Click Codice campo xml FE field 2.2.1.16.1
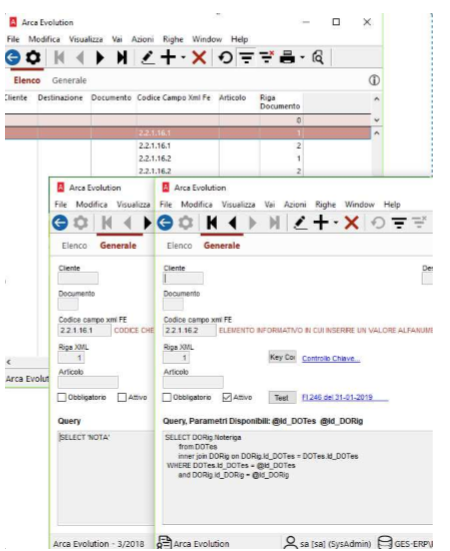The image size is (450, 551). [84, 331]
